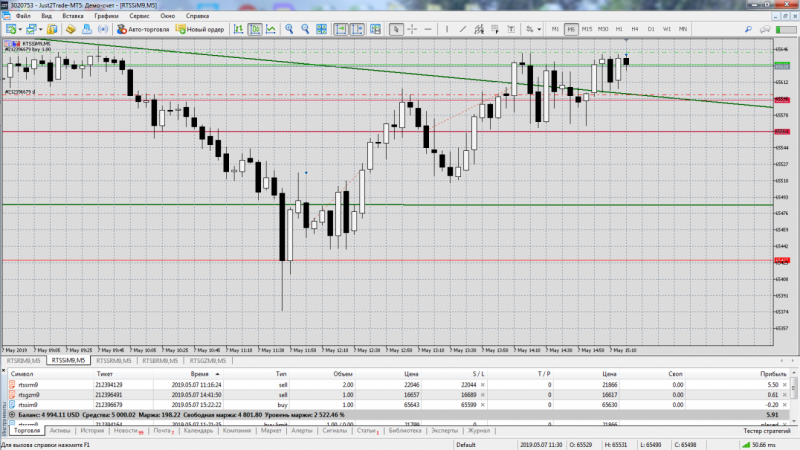Switch to RTSGZM9,M5 chart tab
Screen dimensions: 800x450
(208, 361)
